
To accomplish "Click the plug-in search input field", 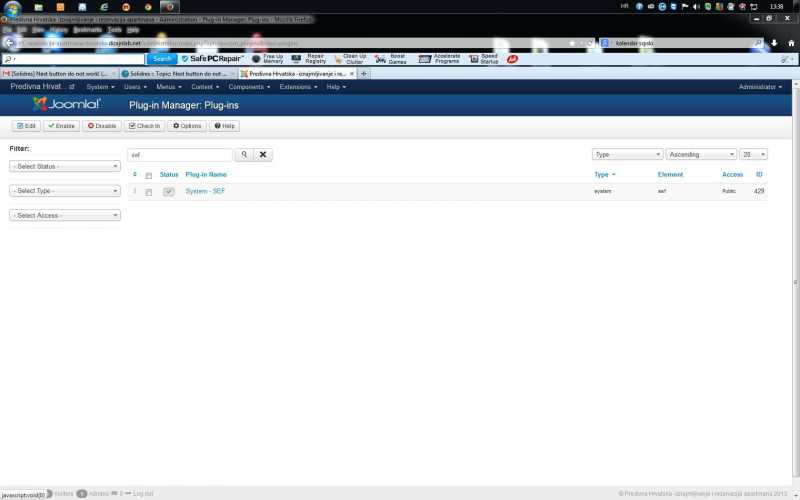I will tap(180, 155).
